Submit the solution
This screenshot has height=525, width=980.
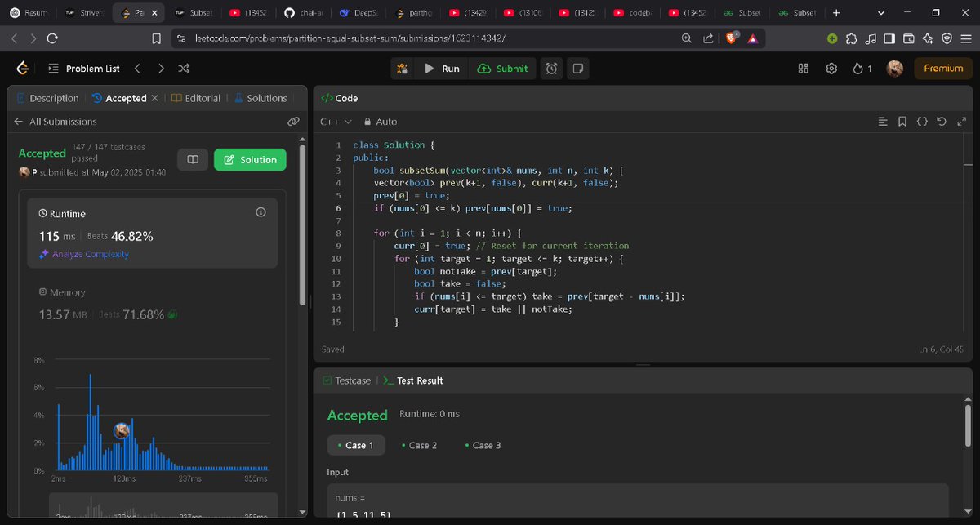503,69
